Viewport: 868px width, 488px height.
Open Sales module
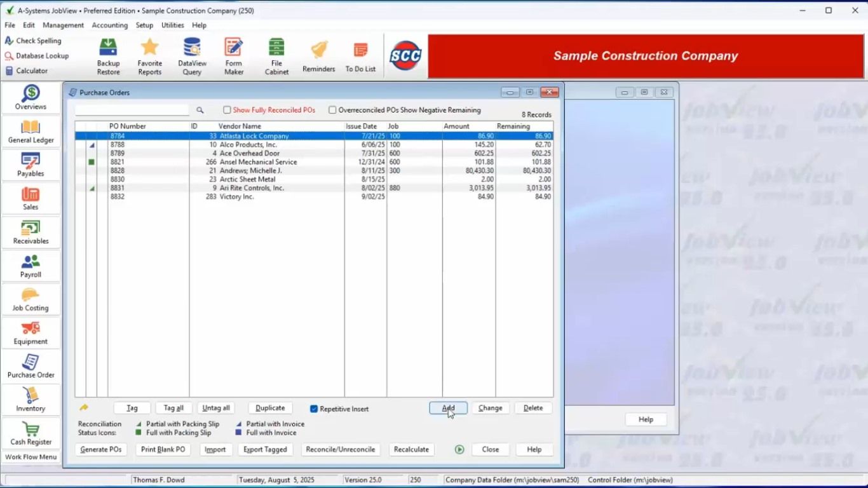[x=31, y=198]
